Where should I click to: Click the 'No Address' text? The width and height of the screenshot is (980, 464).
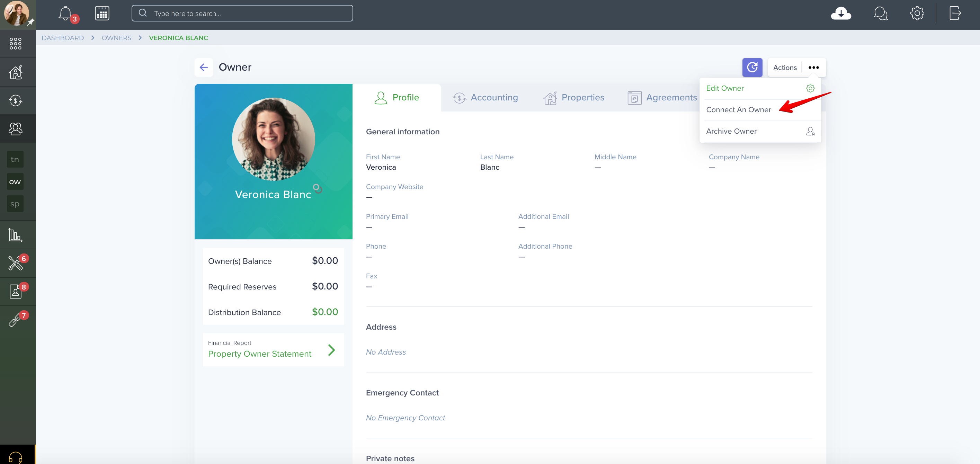(386, 352)
